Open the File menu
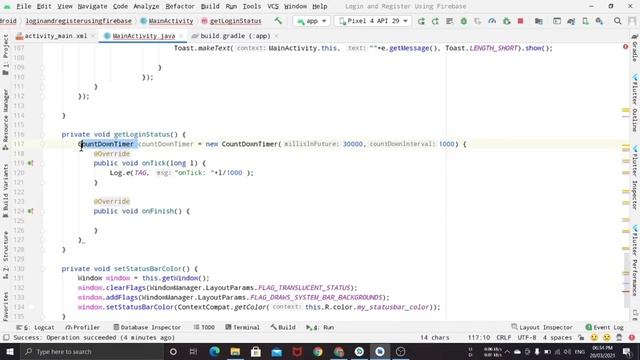The image size is (640, 360). coord(24,7)
